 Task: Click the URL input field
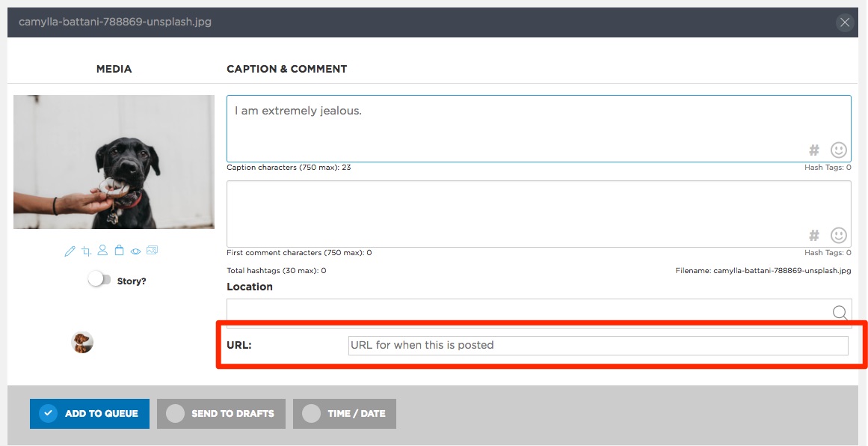pos(598,345)
